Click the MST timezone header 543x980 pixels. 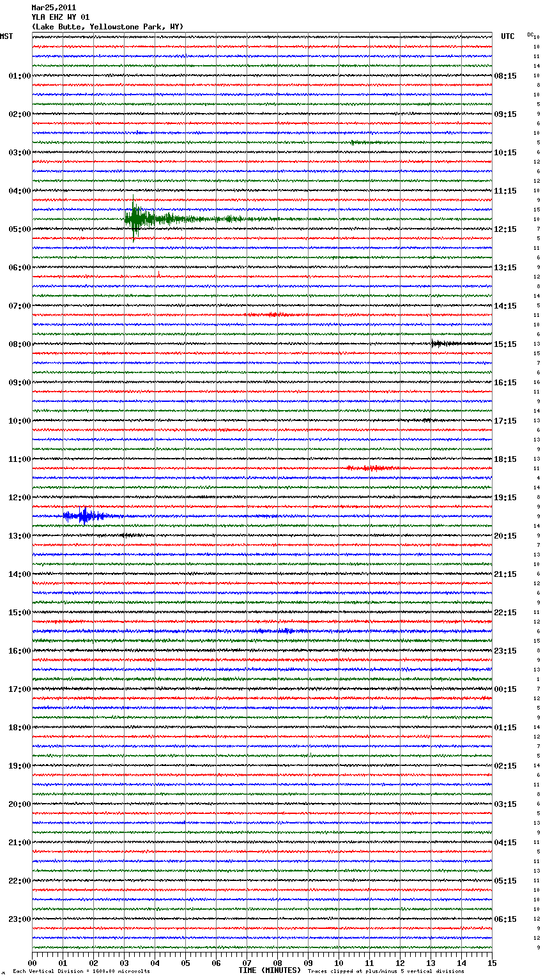click(6, 36)
